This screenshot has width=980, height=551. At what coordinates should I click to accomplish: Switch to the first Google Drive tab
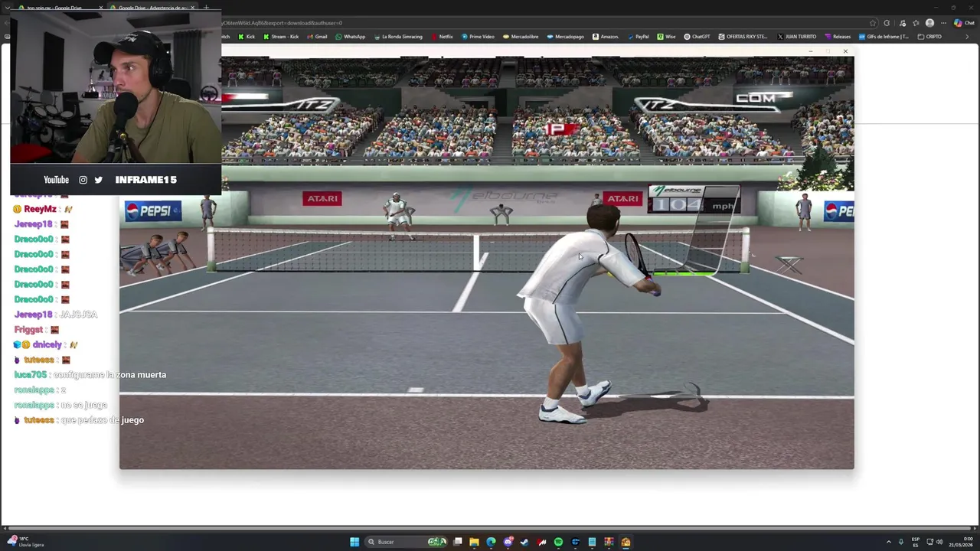60,8
